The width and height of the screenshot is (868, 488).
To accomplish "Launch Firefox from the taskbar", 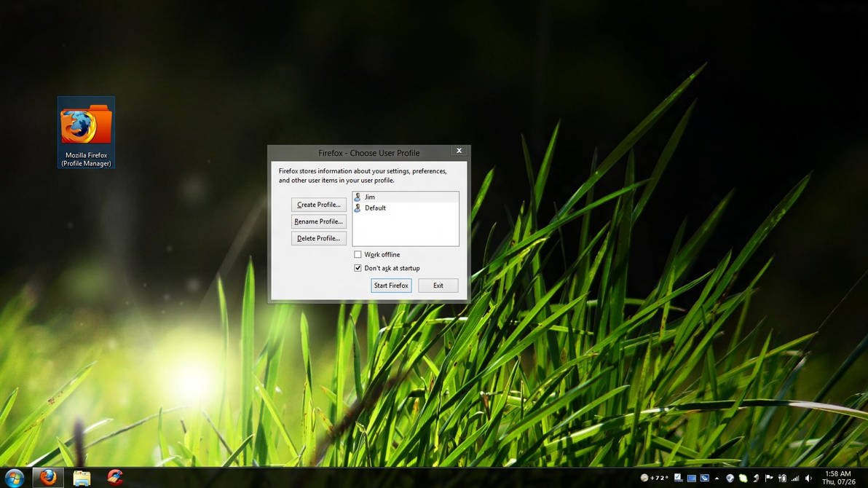I will pos(47,477).
